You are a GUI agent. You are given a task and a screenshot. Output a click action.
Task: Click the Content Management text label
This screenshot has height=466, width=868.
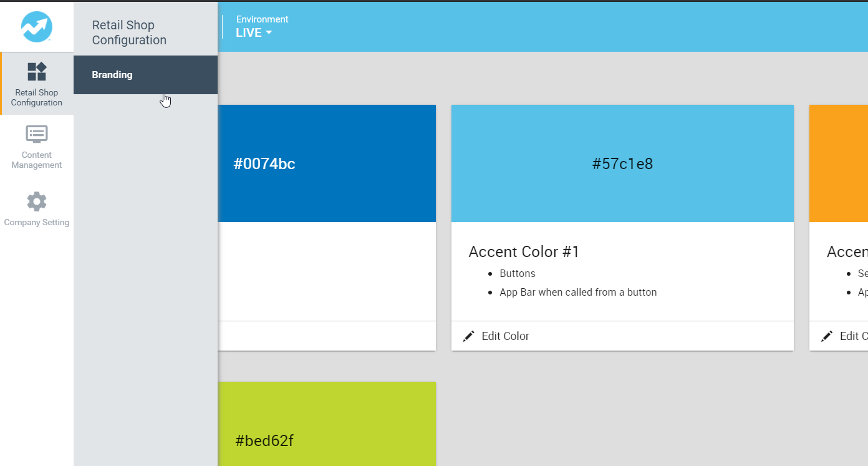point(37,160)
